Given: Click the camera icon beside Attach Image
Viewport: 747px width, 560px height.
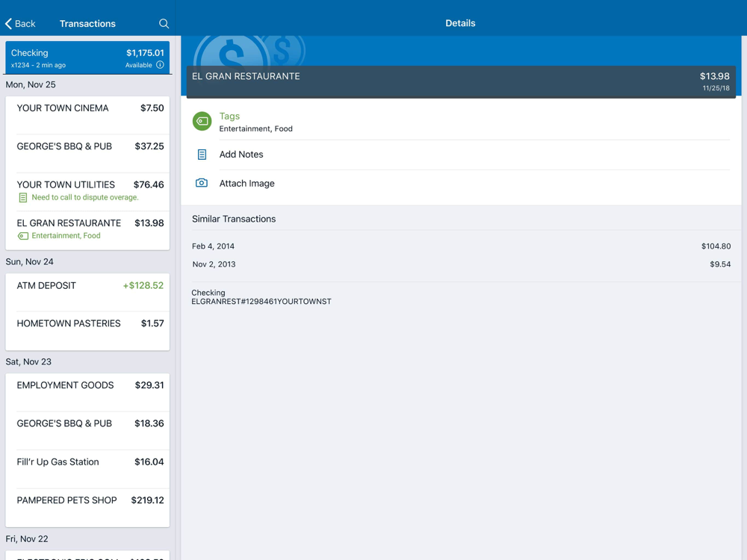Looking at the screenshot, I should click(x=202, y=183).
